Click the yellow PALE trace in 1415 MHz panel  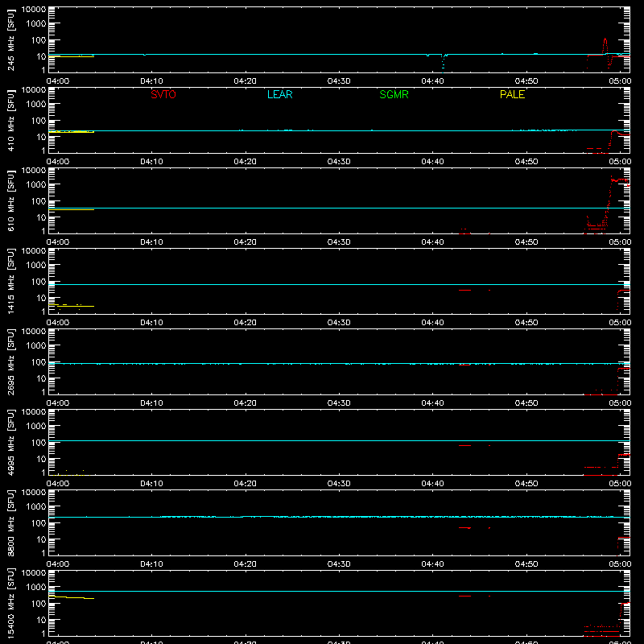coord(71,306)
